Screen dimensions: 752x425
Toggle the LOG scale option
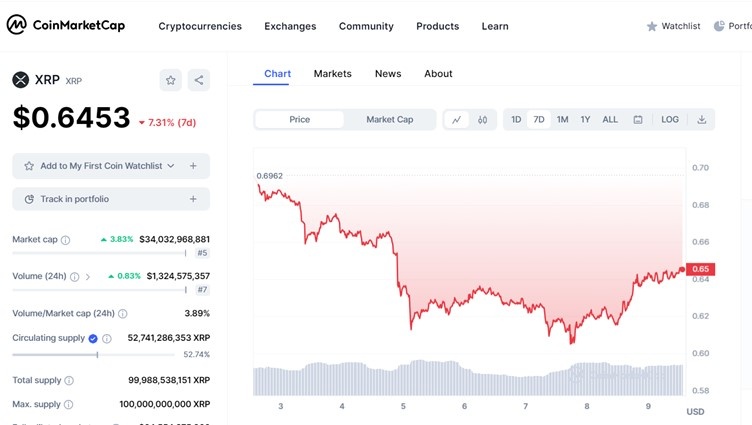pos(670,120)
